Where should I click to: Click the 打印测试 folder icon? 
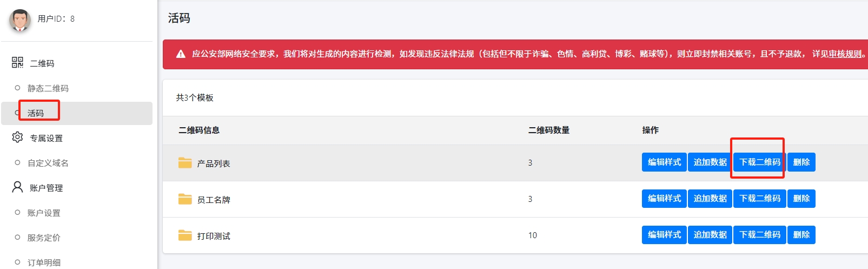pos(185,235)
